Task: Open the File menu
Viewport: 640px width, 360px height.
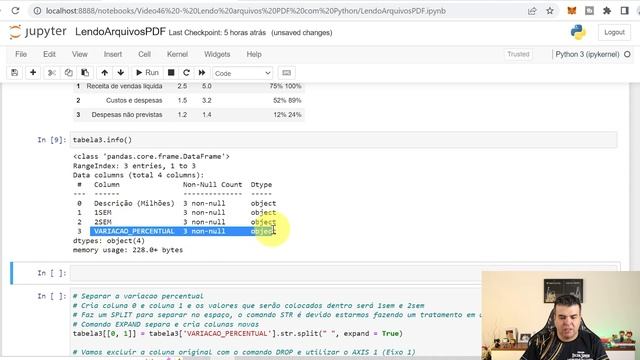Action: (x=21, y=54)
